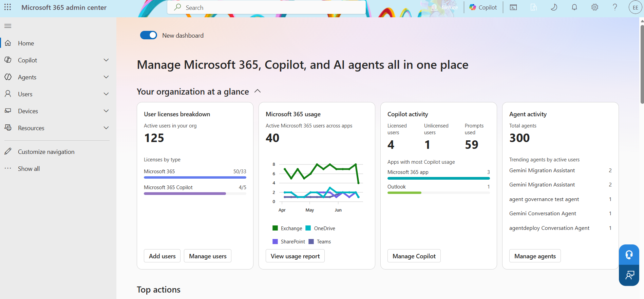This screenshot has width=644, height=299.
Task: Click in the Search input field
Action: point(266,7)
